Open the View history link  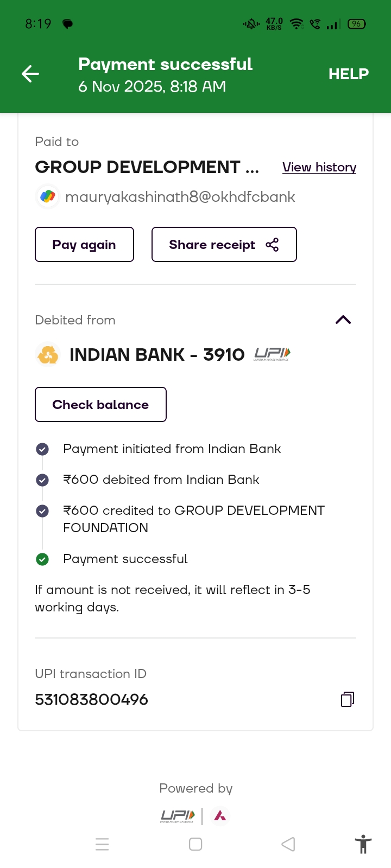pos(319,167)
